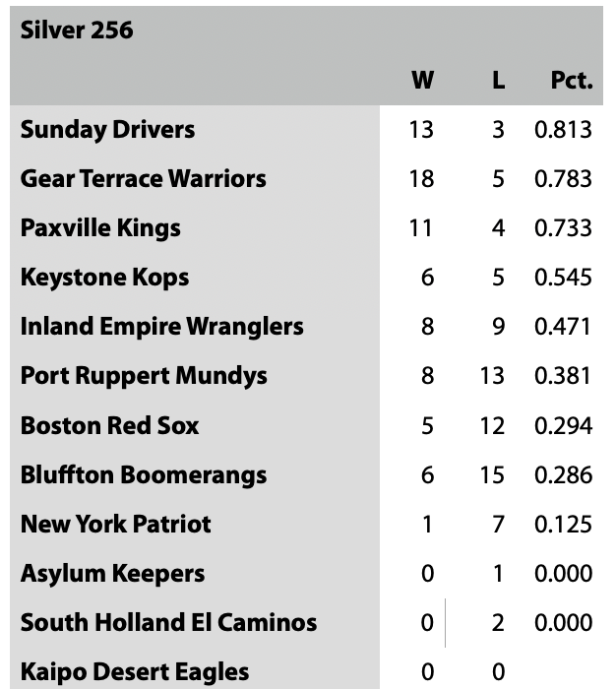Image resolution: width=616 pixels, height=689 pixels.
Task: Select the Port Ruppert Mundys team name
Action: (144, 376)
